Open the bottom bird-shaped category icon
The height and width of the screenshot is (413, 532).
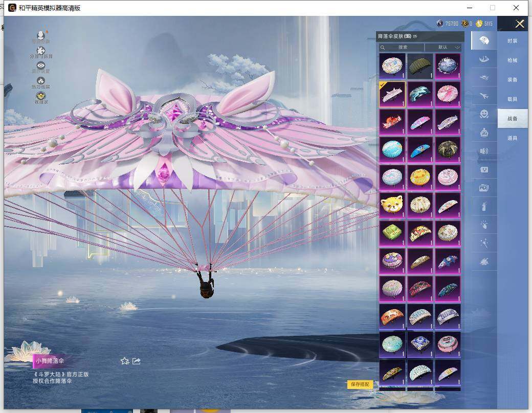pos(484,262)
